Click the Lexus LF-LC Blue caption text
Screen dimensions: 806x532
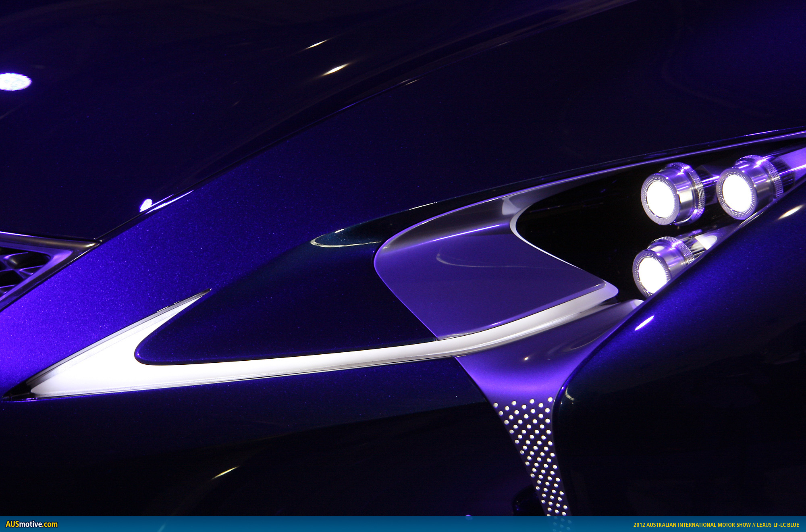pyautogui.click(x=777, y=525)
